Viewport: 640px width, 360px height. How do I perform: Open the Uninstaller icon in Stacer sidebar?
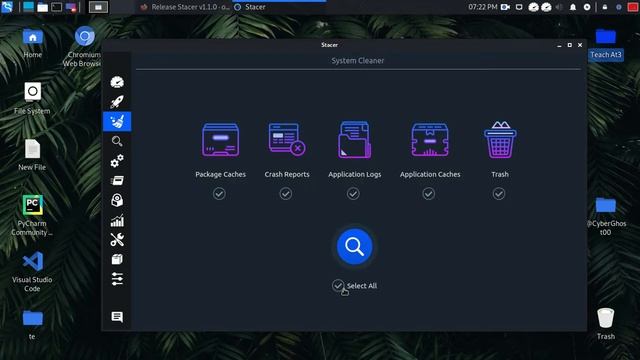(x=117, y=200)
